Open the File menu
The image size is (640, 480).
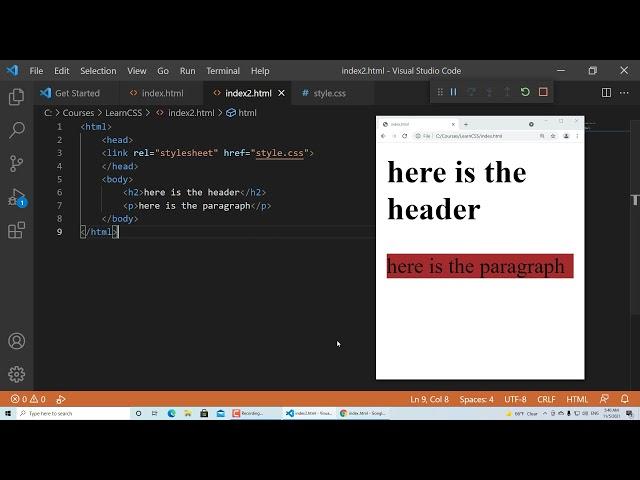click(x=36, y=71)
